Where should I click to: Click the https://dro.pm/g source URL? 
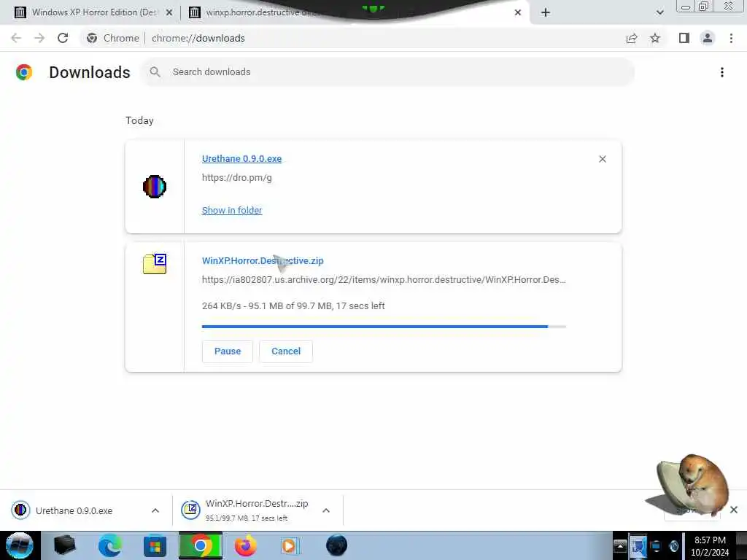[237, 178]
